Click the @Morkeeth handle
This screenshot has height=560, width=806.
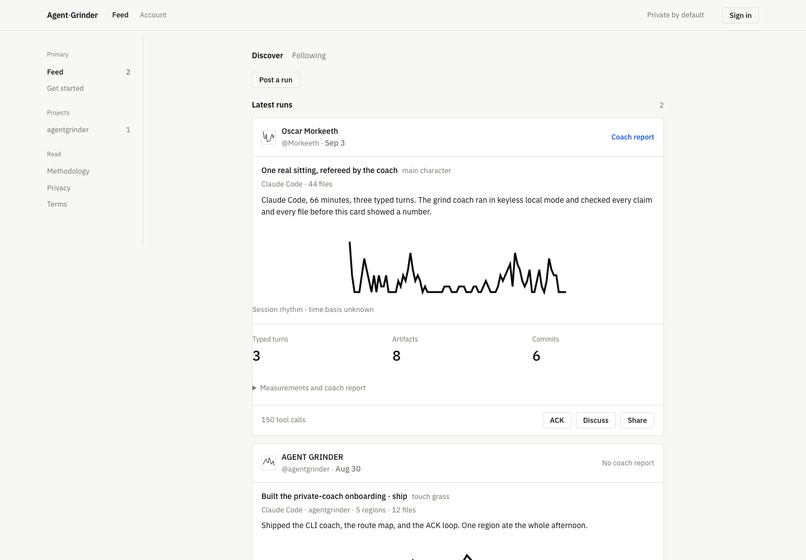(x=300, y=143)
